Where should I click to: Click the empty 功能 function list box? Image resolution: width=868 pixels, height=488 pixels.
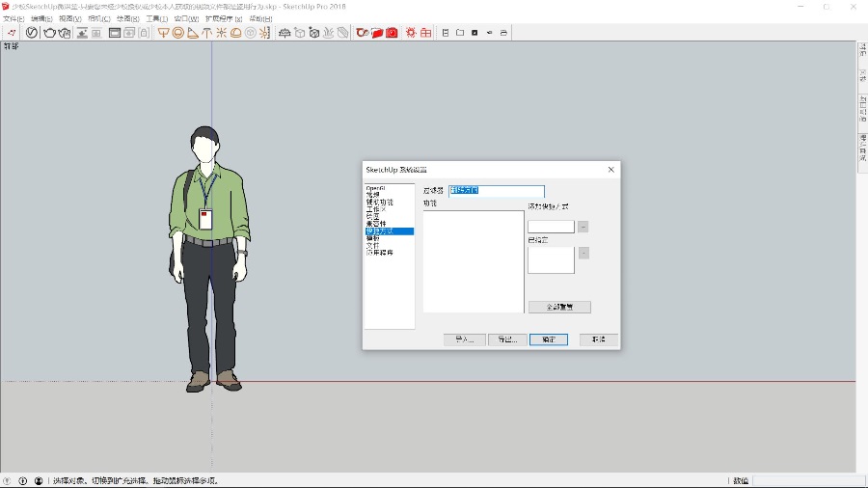474,261
